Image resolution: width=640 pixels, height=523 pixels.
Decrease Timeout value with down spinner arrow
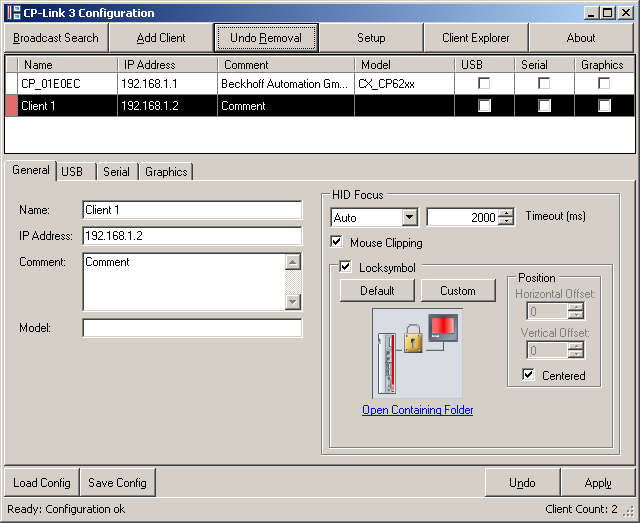pyautogui.click(x=507, y=221)
